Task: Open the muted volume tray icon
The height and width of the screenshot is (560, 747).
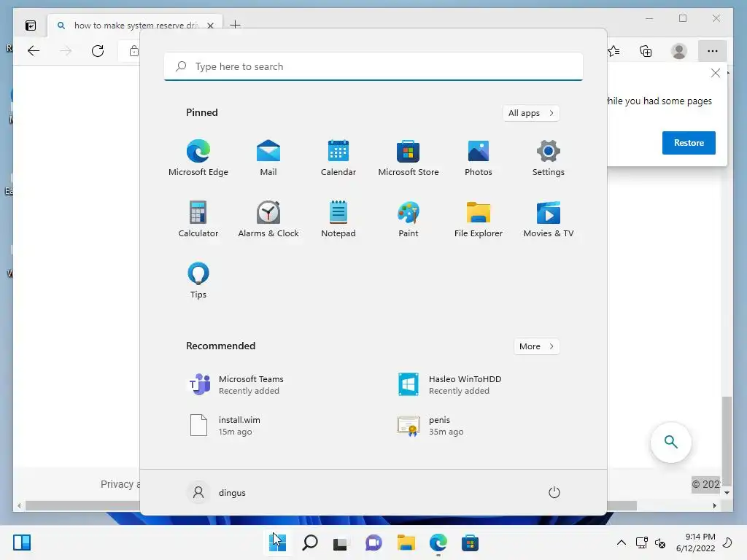Action: pos(660,542)
